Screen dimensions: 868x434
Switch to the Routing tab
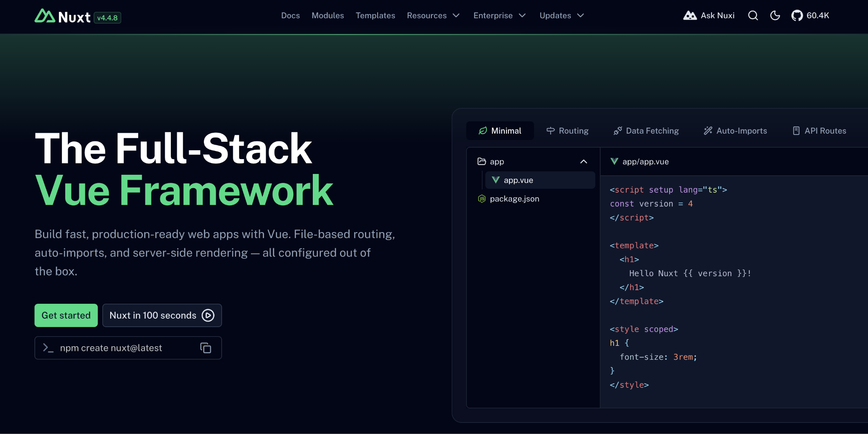pos(568,131)
